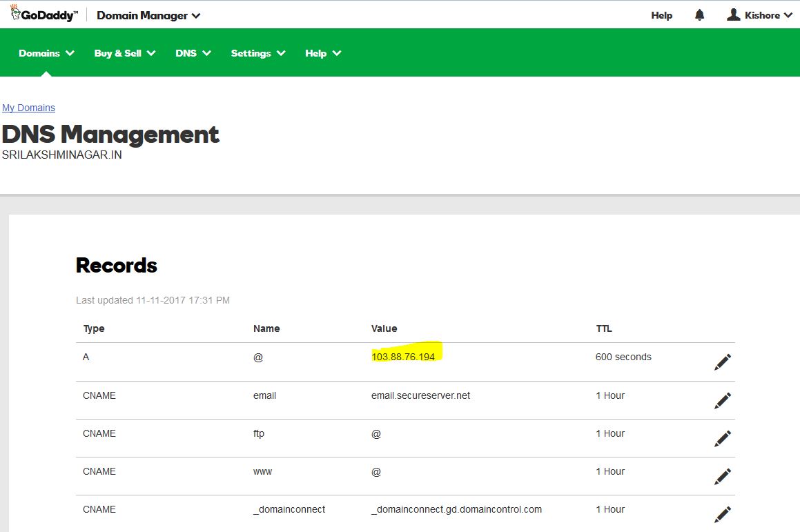Edit the www CNAME record
The image size is (800, 532).
[722, 476]
